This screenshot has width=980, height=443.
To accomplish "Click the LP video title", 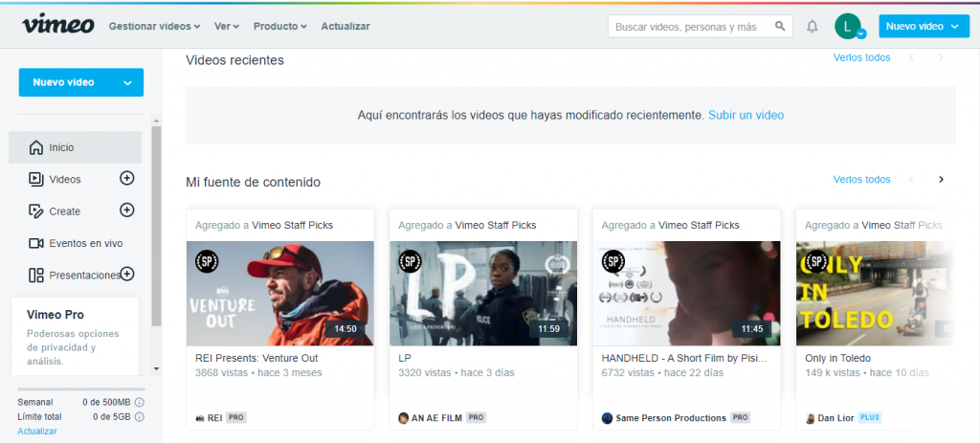I will tap(405, 358).
